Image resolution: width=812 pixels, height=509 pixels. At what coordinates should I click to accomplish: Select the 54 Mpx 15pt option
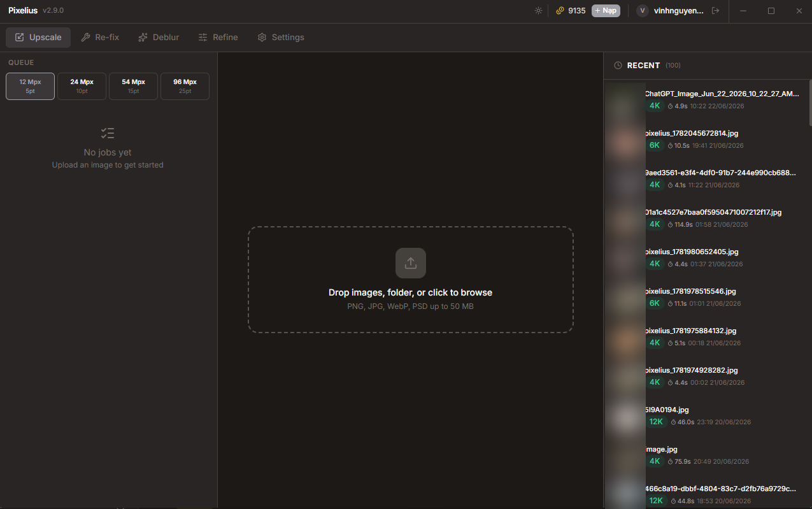tap(133, 86)
